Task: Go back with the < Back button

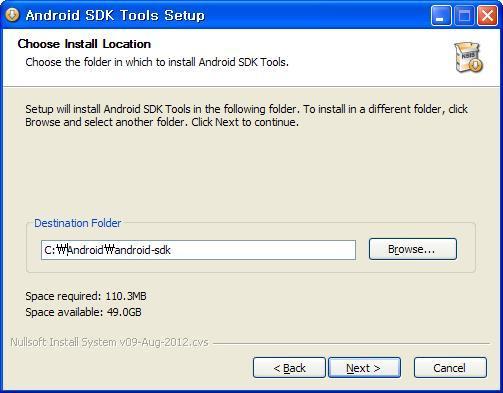Action: point(289,368)
